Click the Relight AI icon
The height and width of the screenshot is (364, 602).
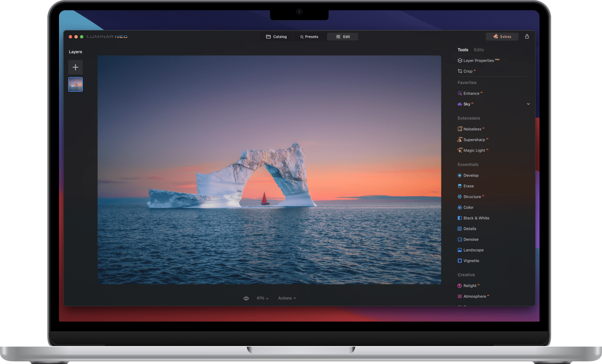[460, 285]
